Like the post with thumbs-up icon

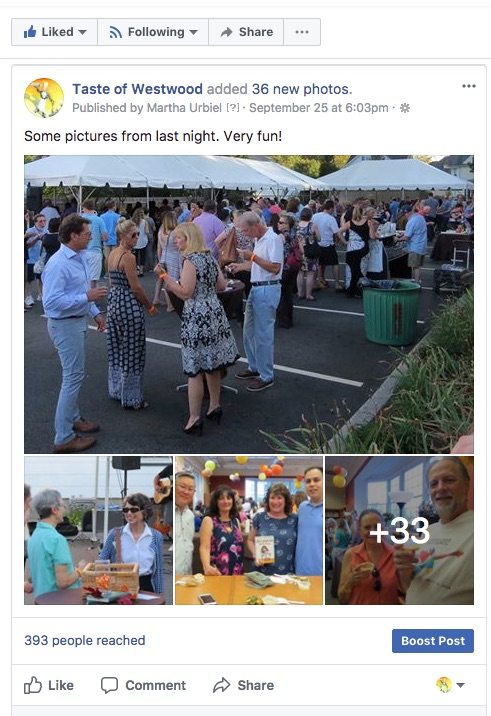click(x=48, y=685)
